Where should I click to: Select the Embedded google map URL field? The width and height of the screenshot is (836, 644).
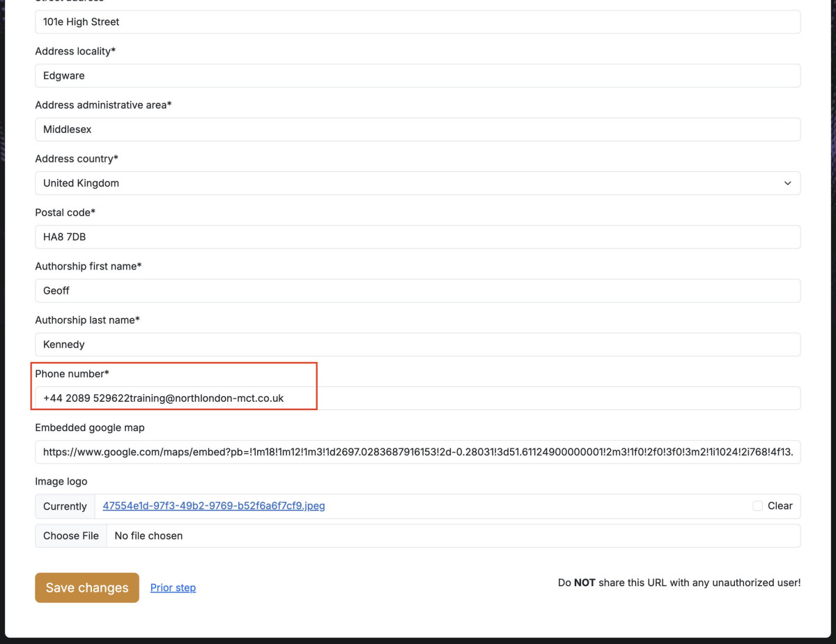417,452
